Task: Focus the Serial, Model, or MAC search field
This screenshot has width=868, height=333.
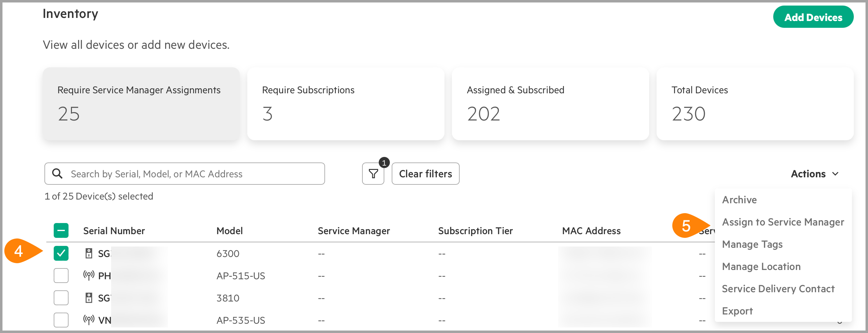Action: 185,174
